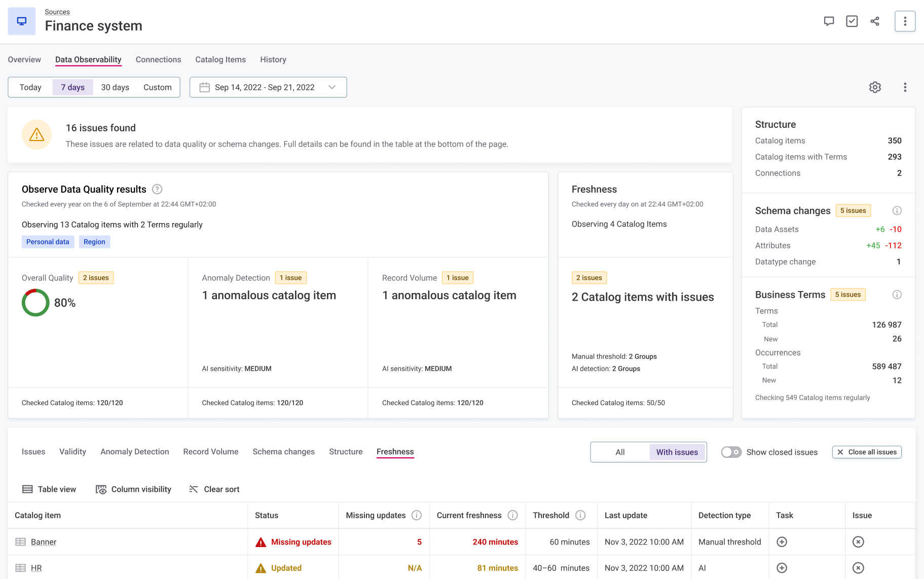Open the comments icon in header
924x579 pixels.
829,21
